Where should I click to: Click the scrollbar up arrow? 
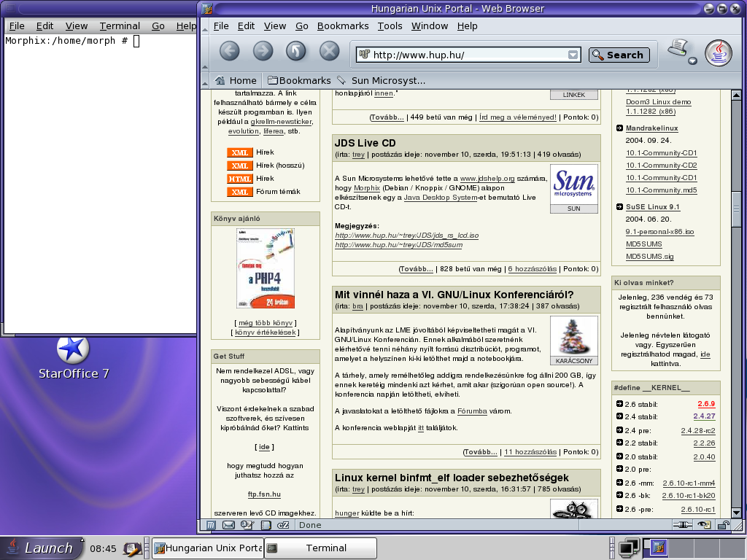[736, 96]
